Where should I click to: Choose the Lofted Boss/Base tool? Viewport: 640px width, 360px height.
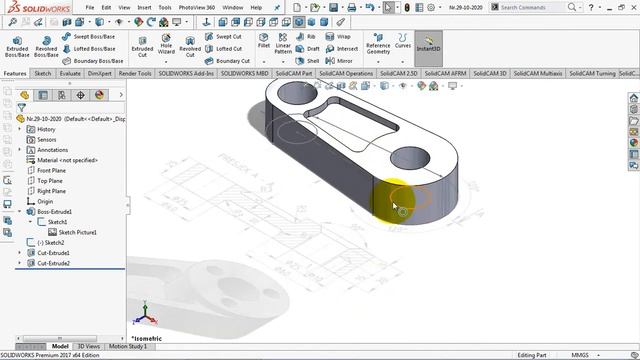tap(89, 49)
